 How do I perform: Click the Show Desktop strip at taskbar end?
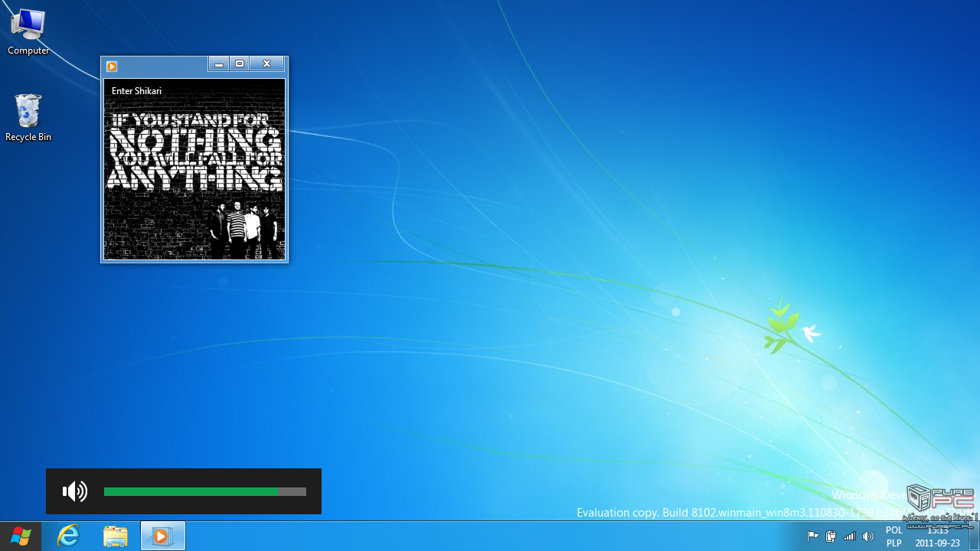(975, 536)
